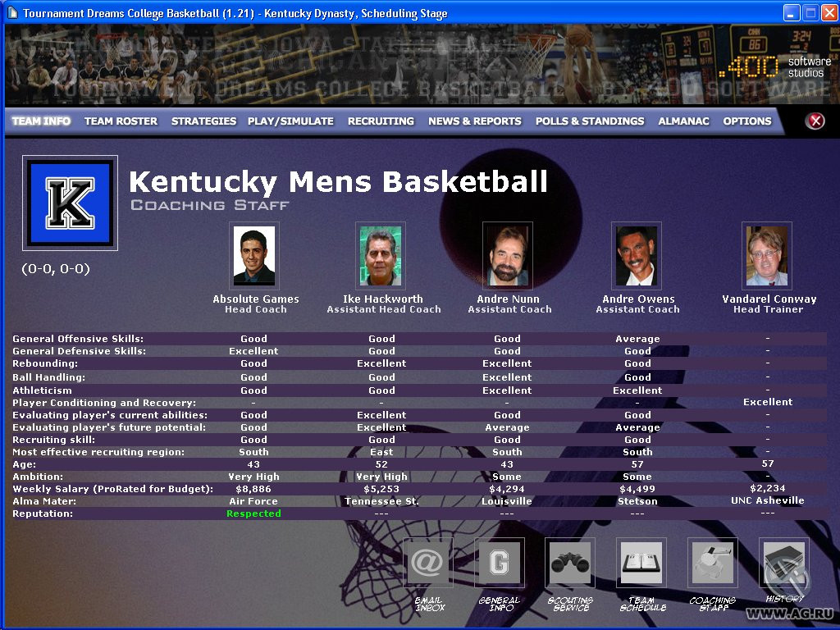The image size is (840, 630).
Task: Click the $4,499 weekly salary value
Action: coord(637,489)
